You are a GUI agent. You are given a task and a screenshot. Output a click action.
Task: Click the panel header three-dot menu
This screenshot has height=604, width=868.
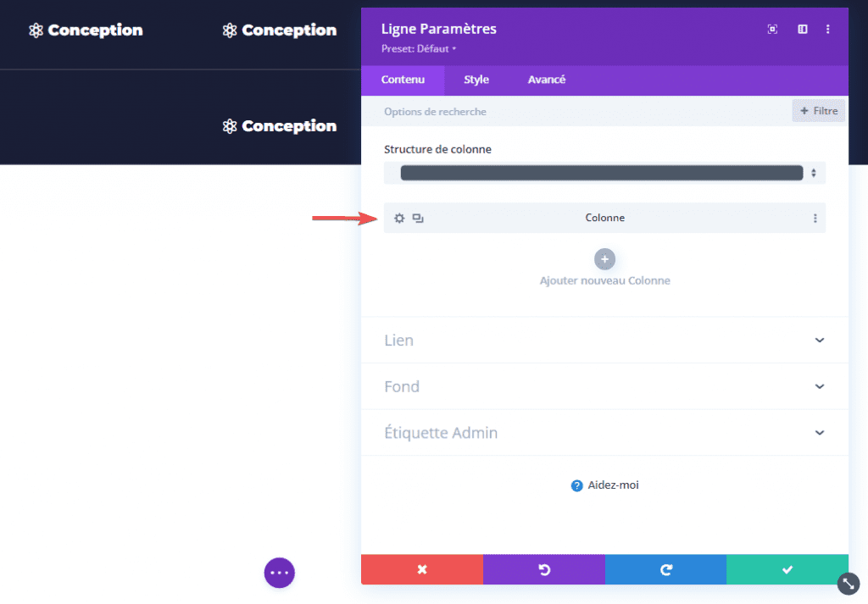point(828,30)
